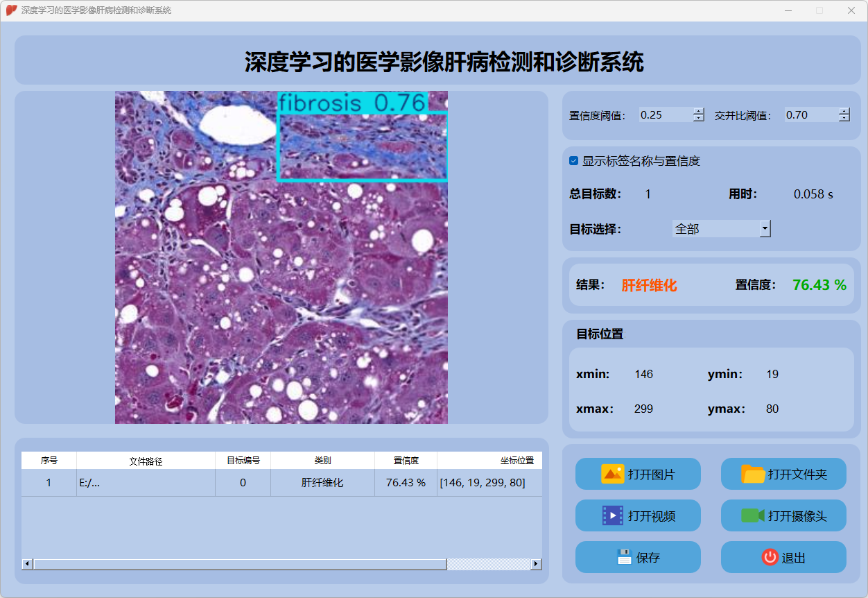
Task: Decrease 置信度阈值 with the down arrow
Action: tap(698, 119)
